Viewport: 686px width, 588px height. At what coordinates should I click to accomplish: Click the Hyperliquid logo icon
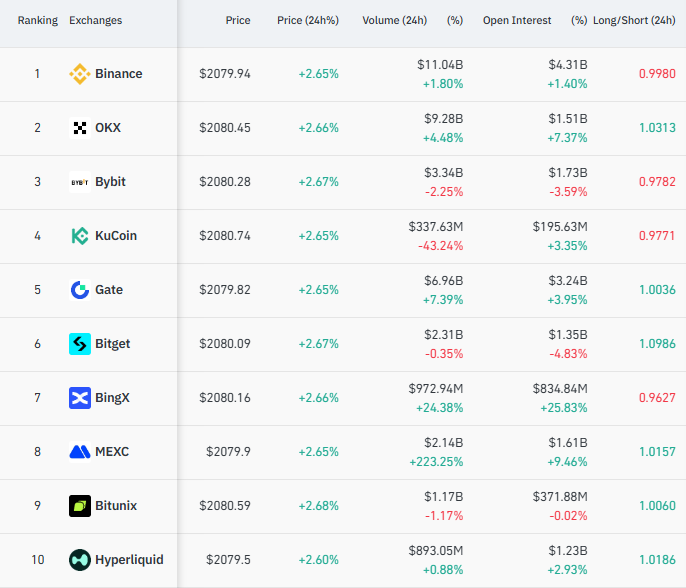click(x=80, y=560)
